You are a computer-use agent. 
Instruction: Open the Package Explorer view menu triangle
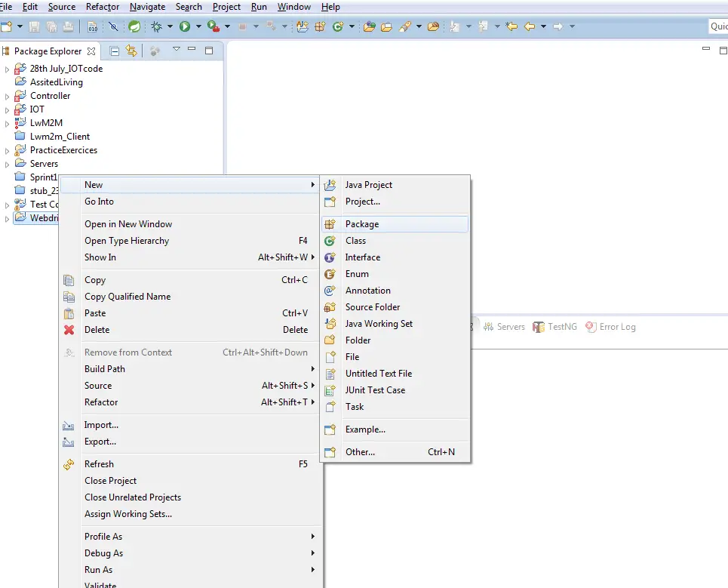pyautogui.click(x=176, y=51)
